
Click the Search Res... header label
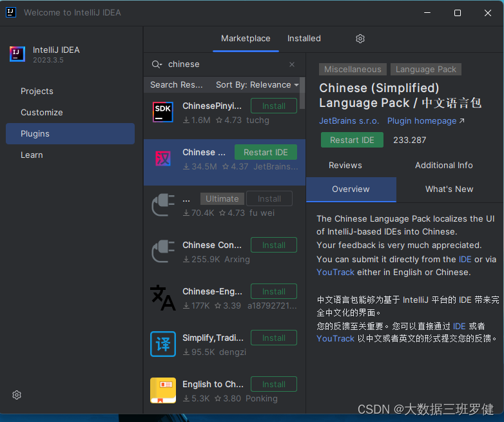pyautogui.click(x=177, y=85)
